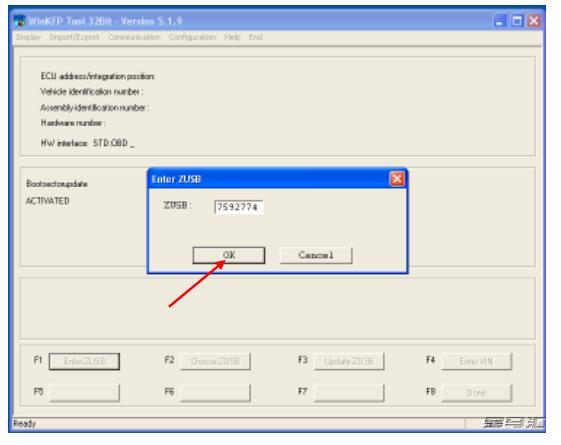
Task: Open the Communication menu
Action: [134, 37]
